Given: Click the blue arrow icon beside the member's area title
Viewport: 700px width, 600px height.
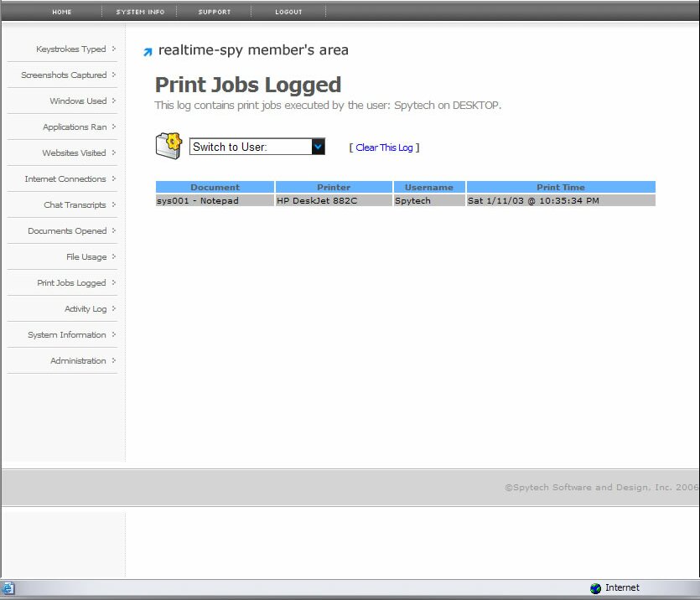Looking at the screenshot, I should click(148, 52).
